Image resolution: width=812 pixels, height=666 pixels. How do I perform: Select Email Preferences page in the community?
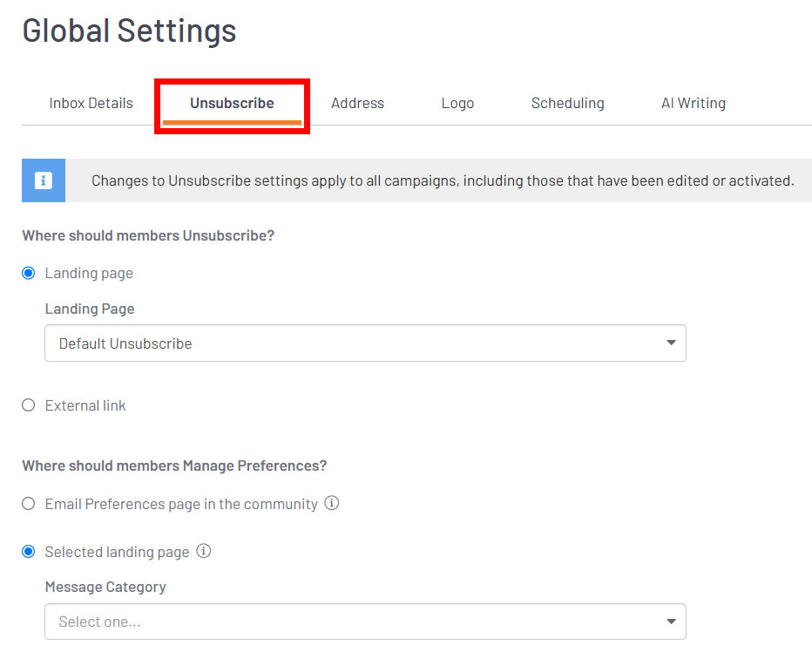click(29, 504)
